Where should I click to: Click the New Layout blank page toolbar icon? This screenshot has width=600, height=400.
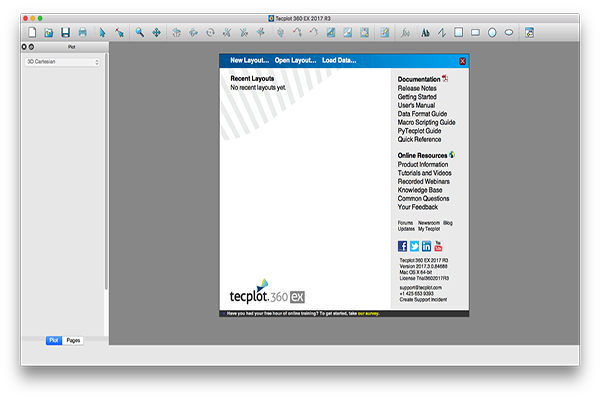click(32, 33)
